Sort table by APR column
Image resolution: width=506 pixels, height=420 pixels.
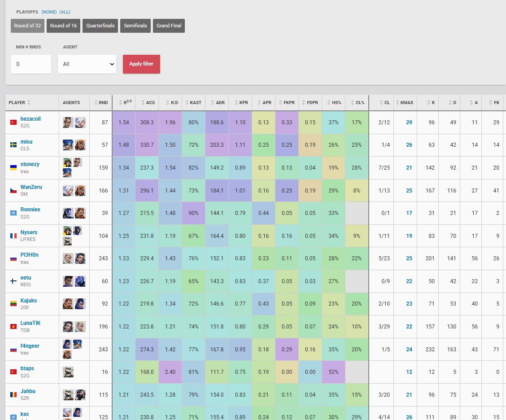coord(264,103)
